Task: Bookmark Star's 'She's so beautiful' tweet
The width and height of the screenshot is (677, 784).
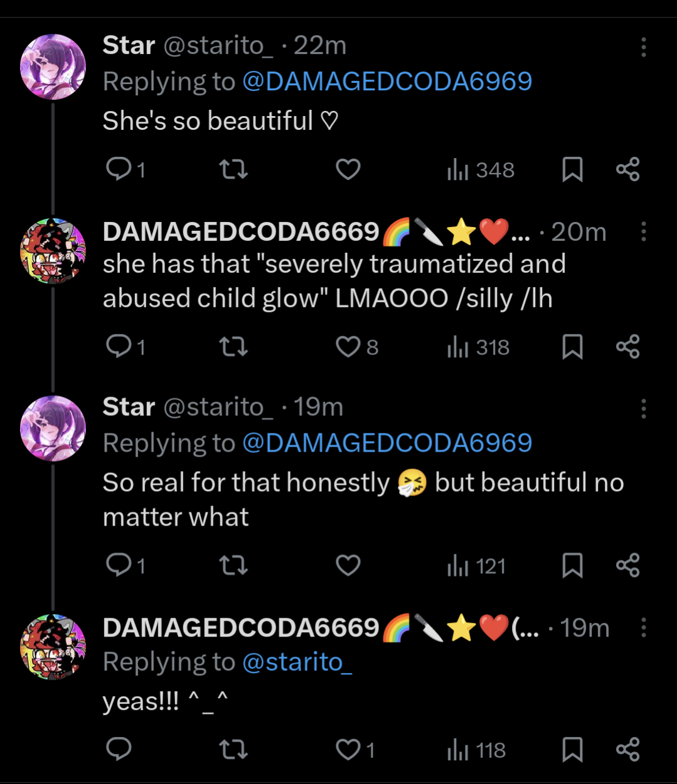Action: coord(572,169)
